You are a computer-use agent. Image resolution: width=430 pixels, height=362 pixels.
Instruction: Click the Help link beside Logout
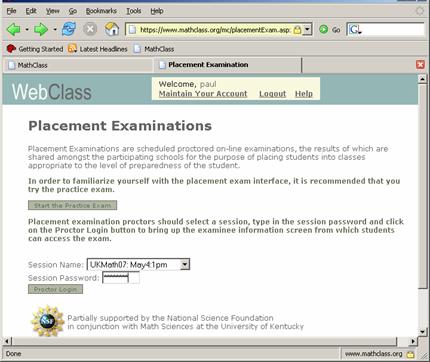pos(304,94)
